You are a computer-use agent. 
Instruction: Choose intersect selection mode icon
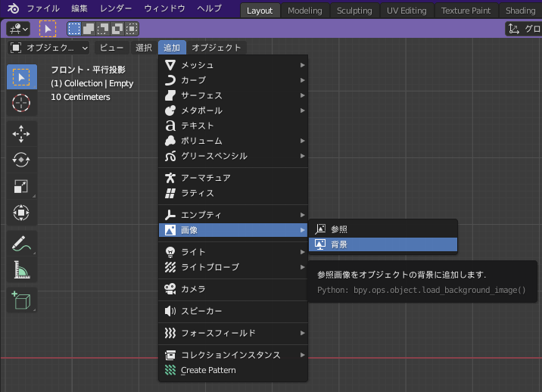132,29
